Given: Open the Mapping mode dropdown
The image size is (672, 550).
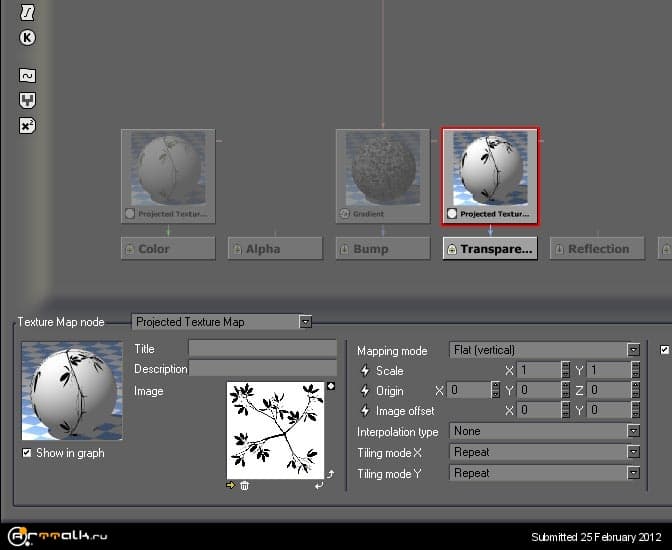Looking at the screenshot, I should pos(633,350).
